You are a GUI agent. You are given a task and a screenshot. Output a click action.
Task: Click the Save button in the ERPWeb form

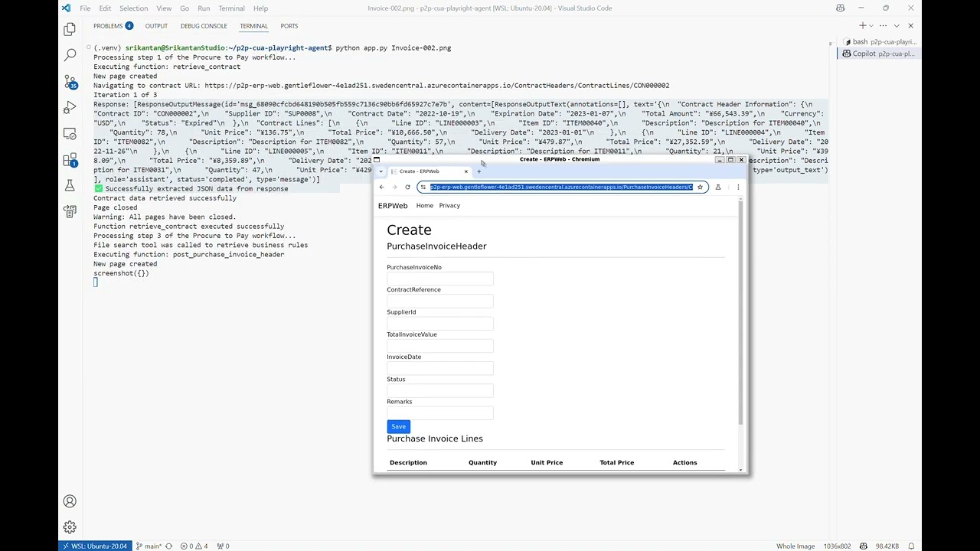pyautogui.click(x=398, y=426)
